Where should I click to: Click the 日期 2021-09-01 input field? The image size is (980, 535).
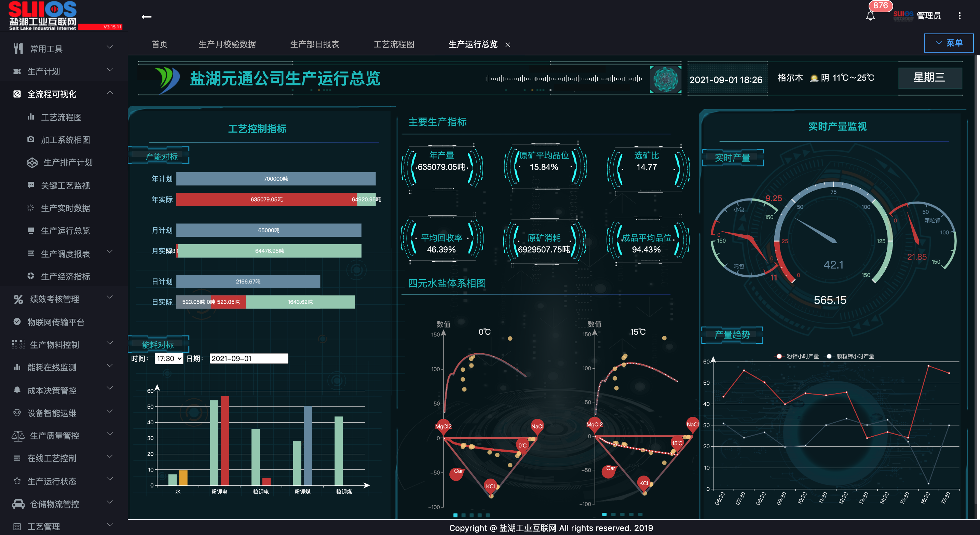[249, 359]
